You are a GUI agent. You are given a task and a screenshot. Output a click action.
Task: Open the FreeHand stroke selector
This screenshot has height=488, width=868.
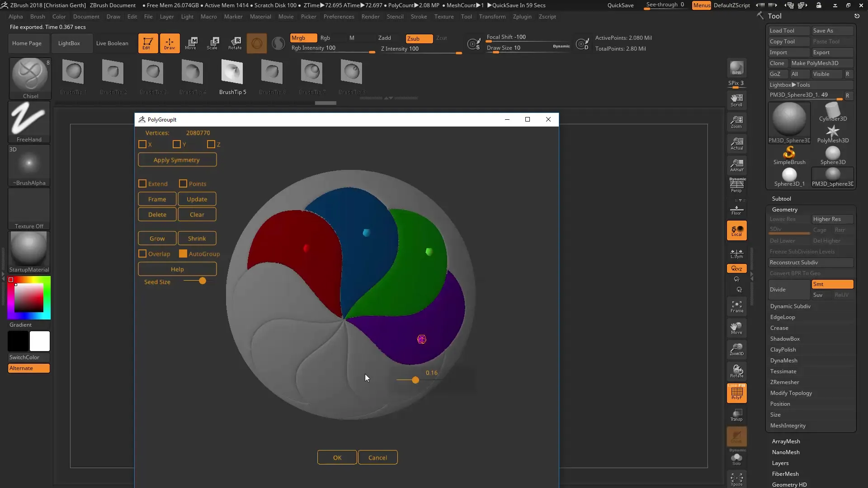point(30,122)
